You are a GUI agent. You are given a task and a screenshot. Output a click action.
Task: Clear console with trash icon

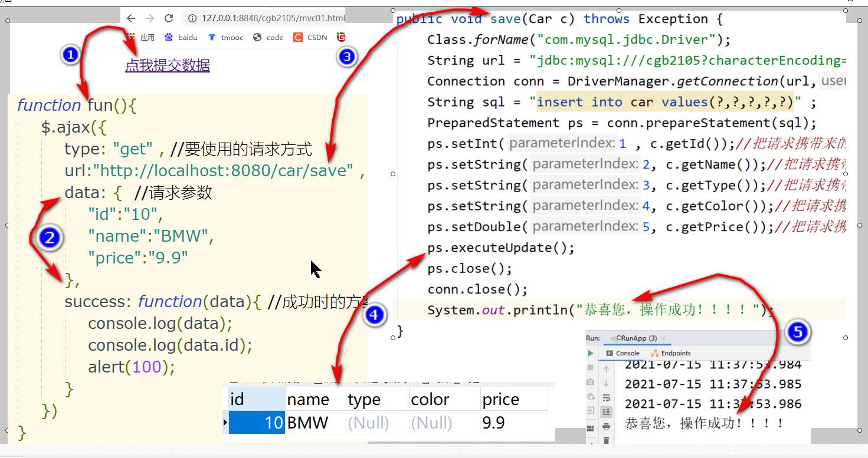[x=606, y=440]
